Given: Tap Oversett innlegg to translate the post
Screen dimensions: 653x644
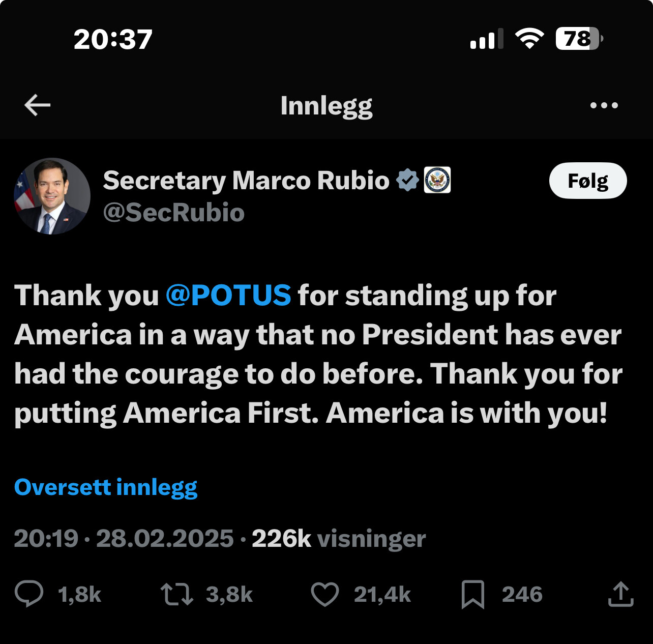Looking at the screenshot, I should [x=106, y=487].
